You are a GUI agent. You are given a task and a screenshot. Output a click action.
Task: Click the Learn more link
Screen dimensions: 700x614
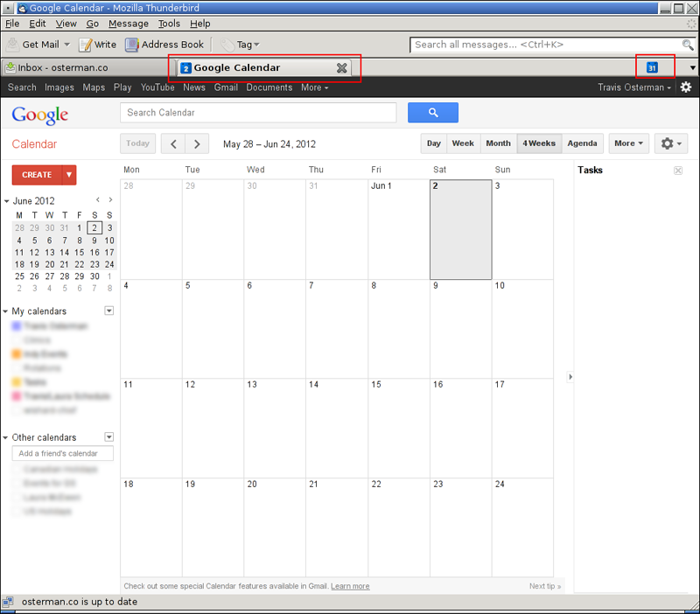tap(350, 586)
